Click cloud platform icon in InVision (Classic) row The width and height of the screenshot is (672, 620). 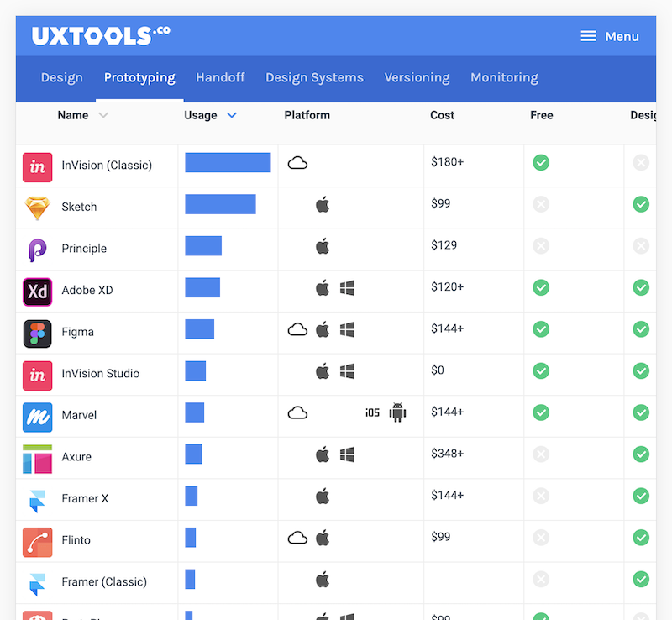[x=297, y=163]
